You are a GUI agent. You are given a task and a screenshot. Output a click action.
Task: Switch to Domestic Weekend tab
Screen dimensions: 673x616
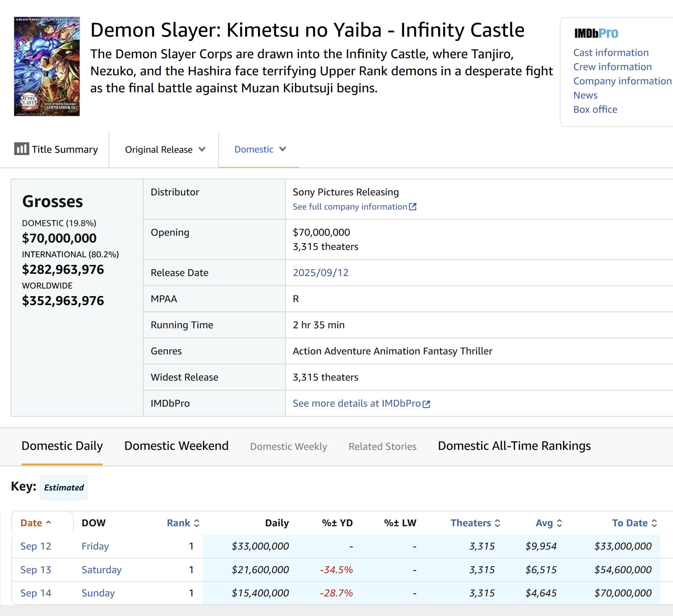point(176,446)
